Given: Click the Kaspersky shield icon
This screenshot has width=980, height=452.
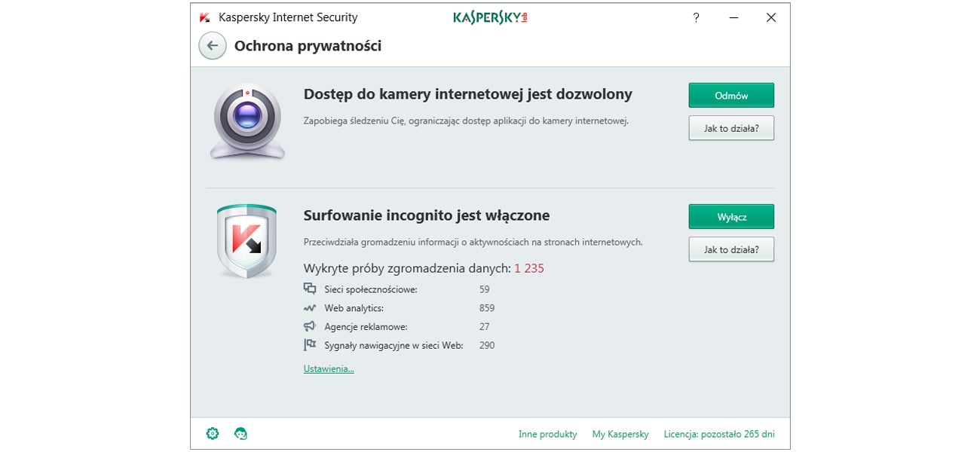Looking at the screenshot, I should [246, 241].
